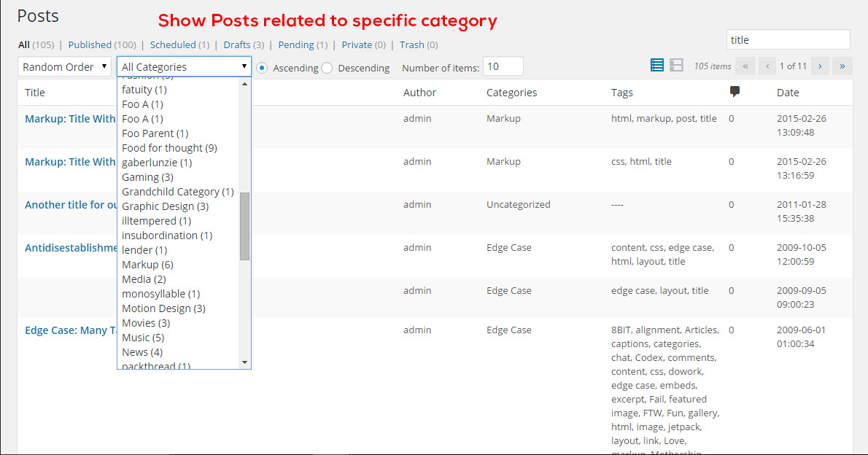Open 'Another title' post link
Image resolution: width=868 pixels, height=455 pixels.
click(x=71, y=205)
